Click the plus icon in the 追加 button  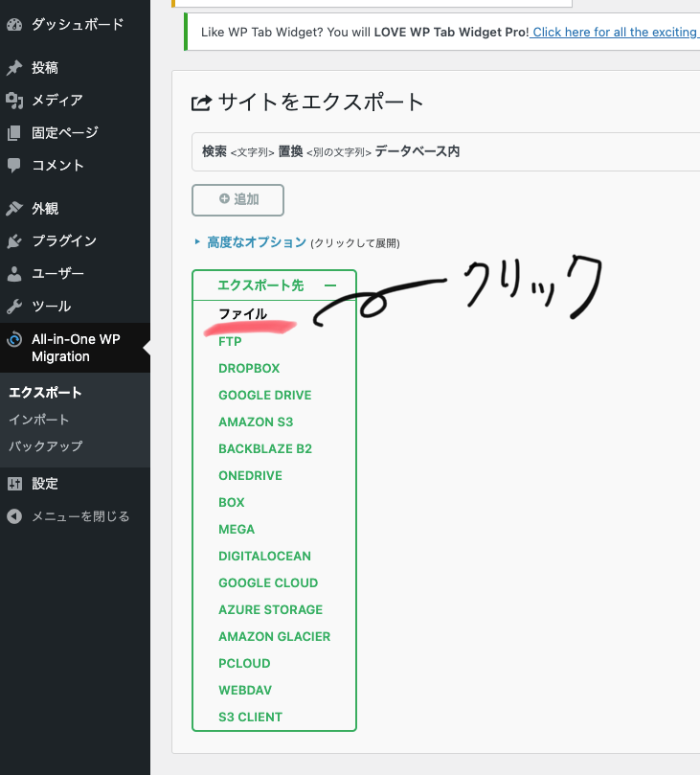coord(224,198)
